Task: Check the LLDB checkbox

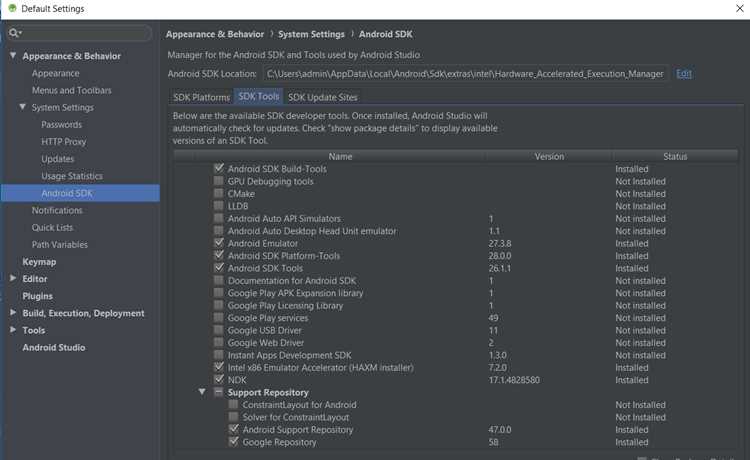Action: [x=219, y=206]
